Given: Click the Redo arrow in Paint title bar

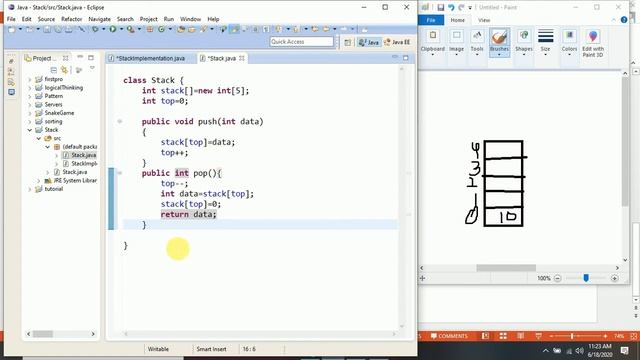Looking at the screenshot, I should tap(461, 7).
